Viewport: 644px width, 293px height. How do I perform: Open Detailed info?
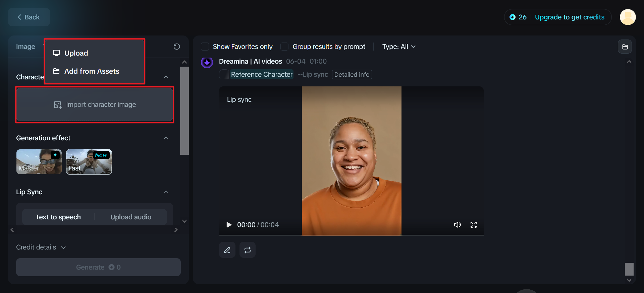click(352, 74)
